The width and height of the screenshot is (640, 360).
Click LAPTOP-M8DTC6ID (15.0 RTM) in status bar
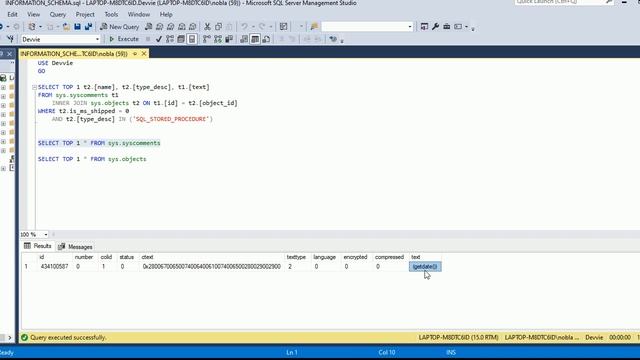tap(458, 338)
